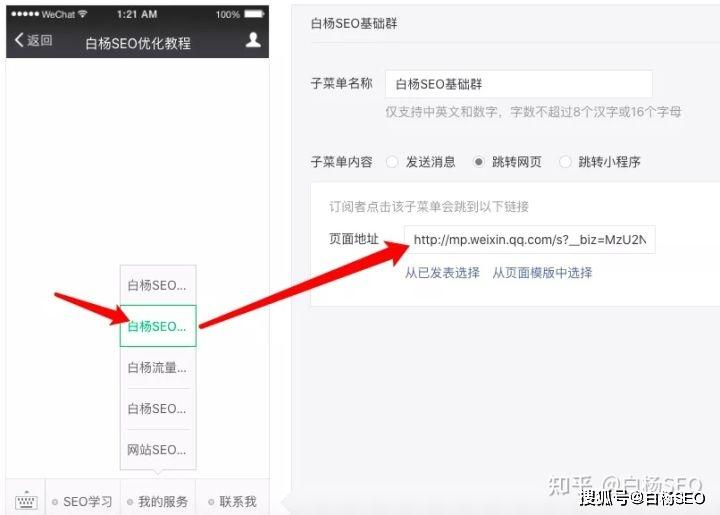The image size is (720, 515).
Task: Open the 从已发表选择 link
Action: point(442,273)
